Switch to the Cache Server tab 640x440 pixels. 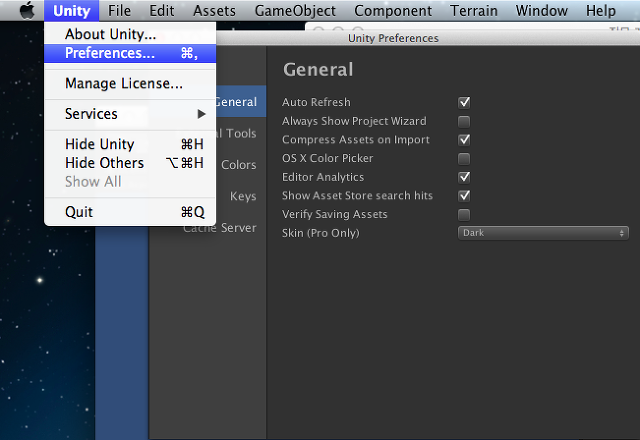(x=220, y=228)
